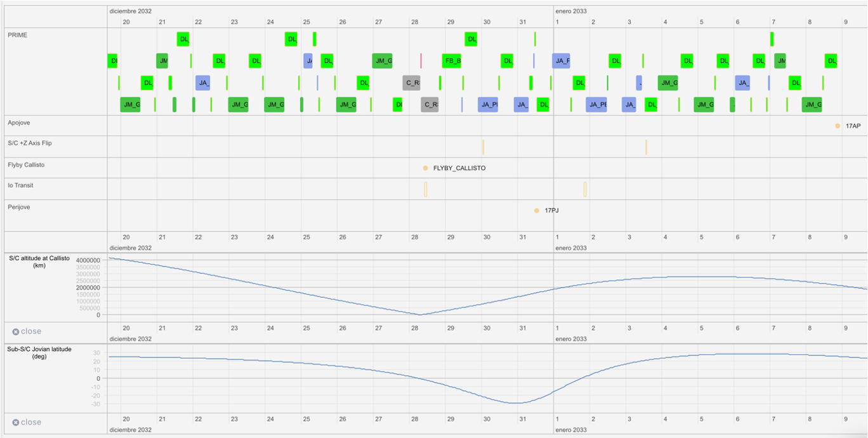
Task: Click the Io Transit bar near December 28
Action: click(425, 189)
